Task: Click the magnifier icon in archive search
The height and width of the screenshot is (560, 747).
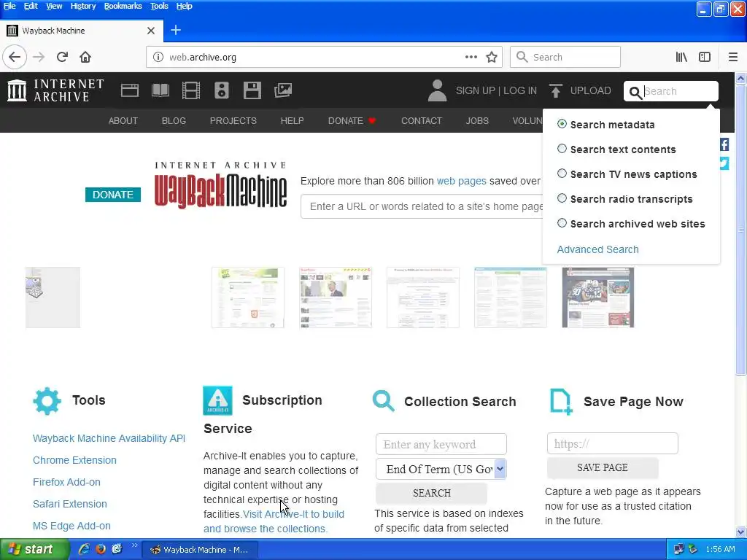Action: [x=635, y=92]
